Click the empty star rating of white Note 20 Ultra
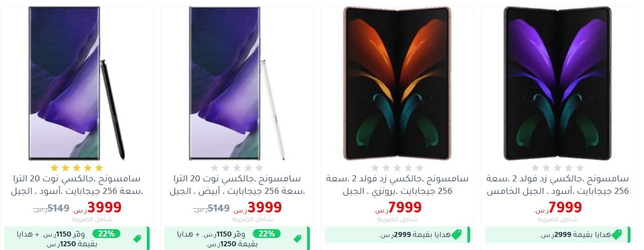Viewport: 644px width, 250px height. click(x=237, y=168)
